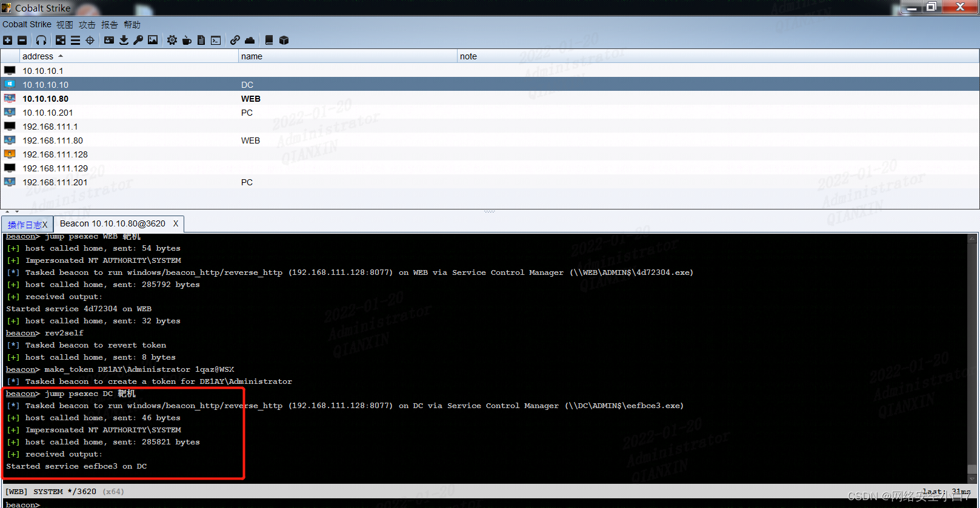This screenshot has height=508, width=980.
Task: Open the 报告 menu
Action: pos(110,25)
